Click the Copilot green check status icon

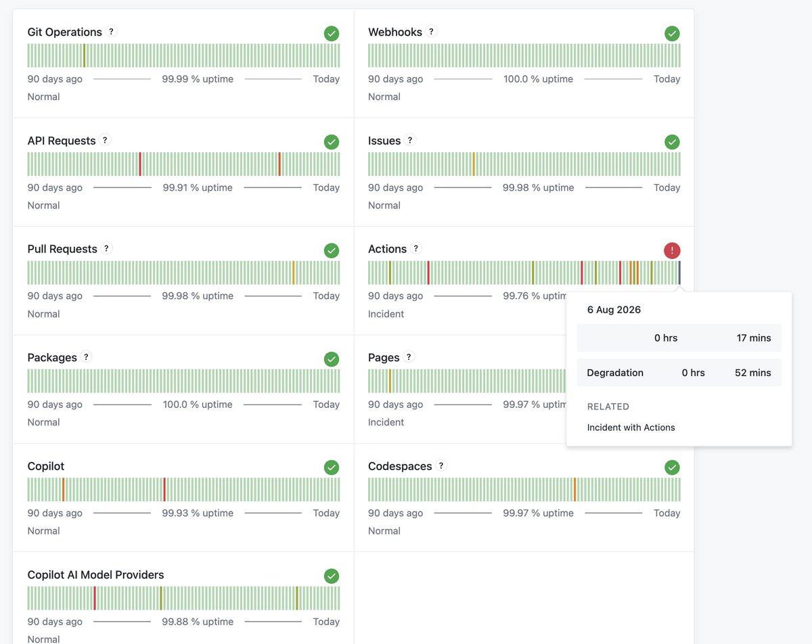pos(332,467)
